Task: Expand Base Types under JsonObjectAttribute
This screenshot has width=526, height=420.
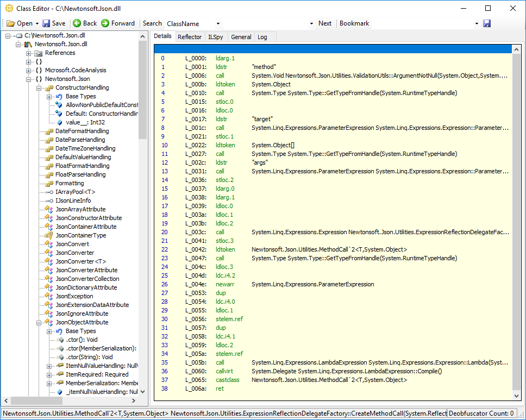Action: 49,331
